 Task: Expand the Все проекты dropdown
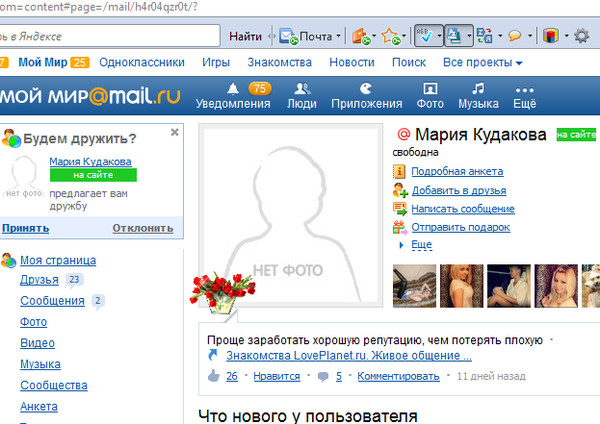[483, 62]
